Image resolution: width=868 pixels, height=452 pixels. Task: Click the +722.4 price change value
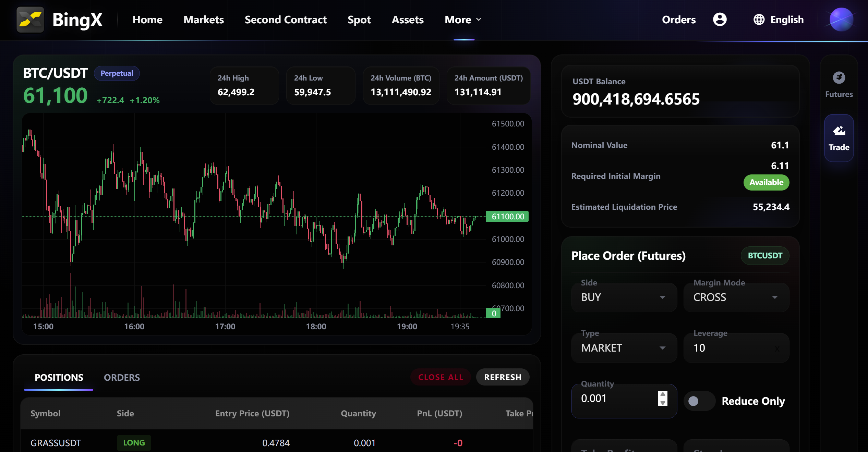pyautogui.click(x=110, y=100)
